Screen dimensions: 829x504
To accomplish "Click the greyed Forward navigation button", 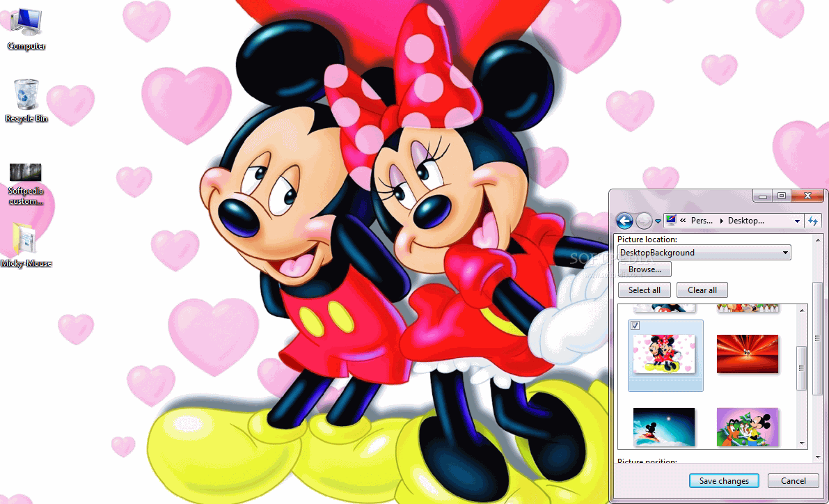I will tap(643, 221).
